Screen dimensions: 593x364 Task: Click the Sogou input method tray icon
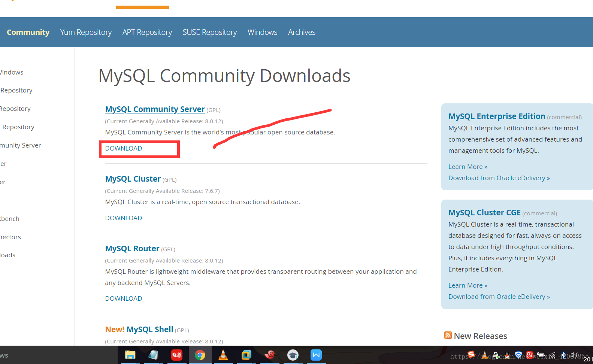pyautogui.click(x=471, y=354)
